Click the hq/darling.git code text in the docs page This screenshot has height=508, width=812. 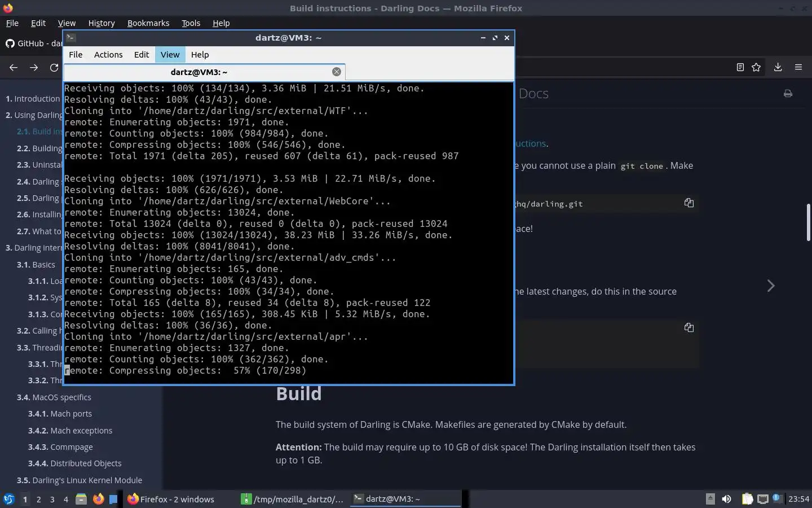tap(549, 204)
